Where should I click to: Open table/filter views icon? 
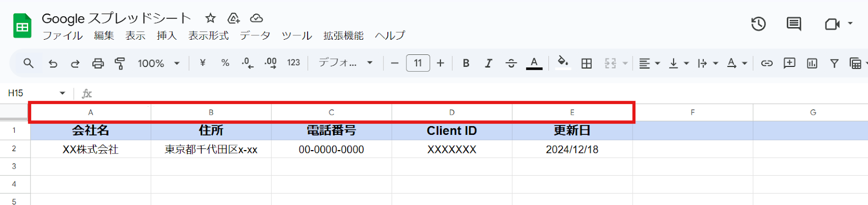(x=856, y=64)
